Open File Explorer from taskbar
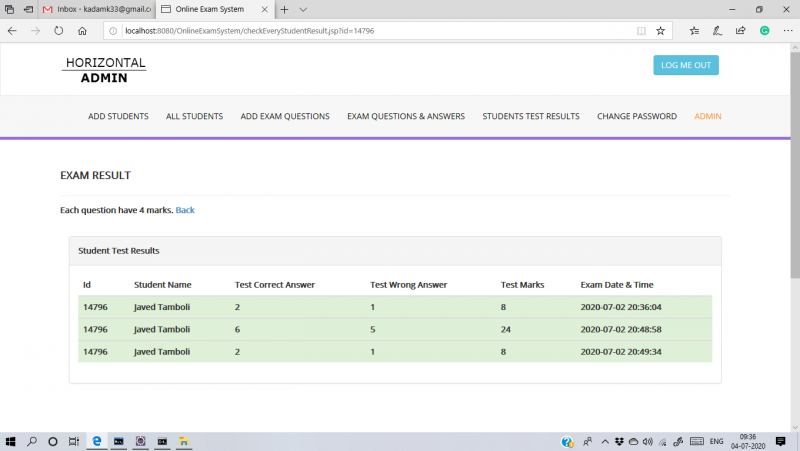The image size is (800, 451). [184, 442]
